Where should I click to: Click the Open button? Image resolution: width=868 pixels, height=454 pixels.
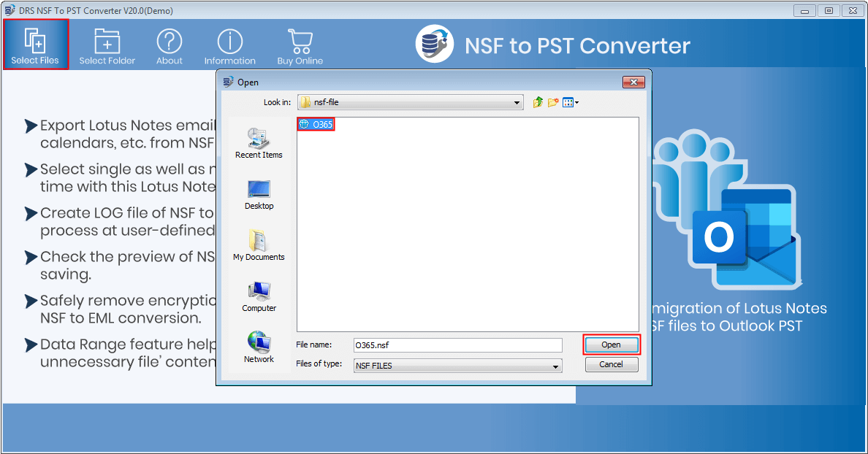611,345
